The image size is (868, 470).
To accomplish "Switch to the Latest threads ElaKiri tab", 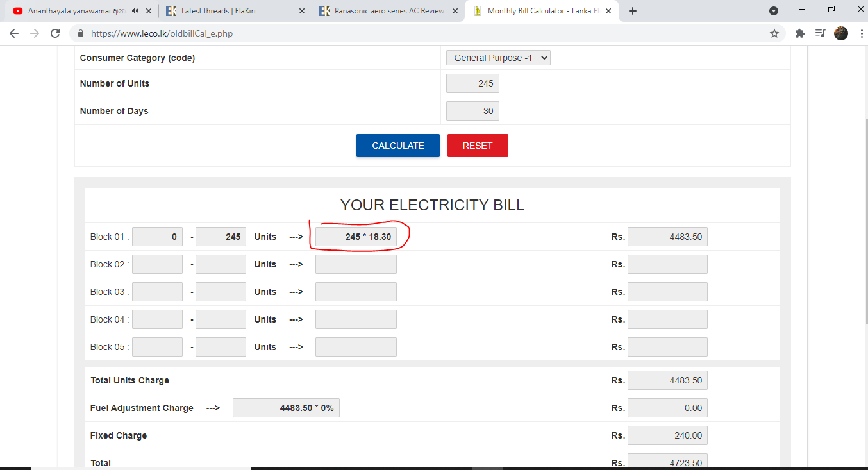I will tap(235, 11).
